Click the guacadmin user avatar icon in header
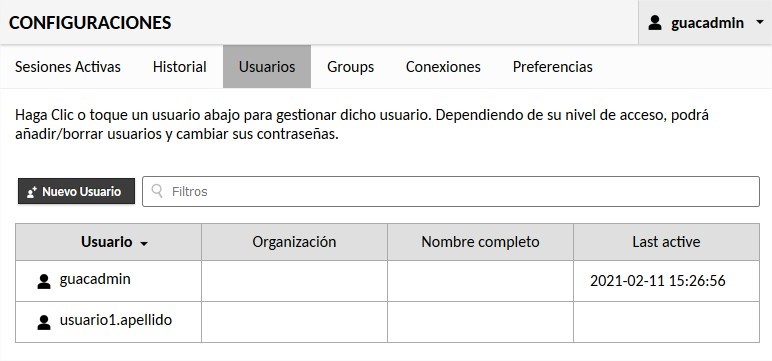Screen dimensions: 772x361 655,23
